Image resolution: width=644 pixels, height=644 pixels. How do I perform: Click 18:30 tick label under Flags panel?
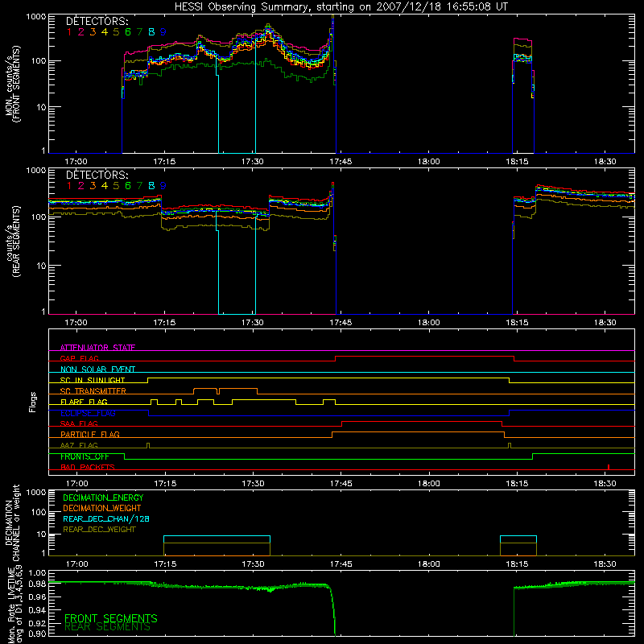[605, 484]
